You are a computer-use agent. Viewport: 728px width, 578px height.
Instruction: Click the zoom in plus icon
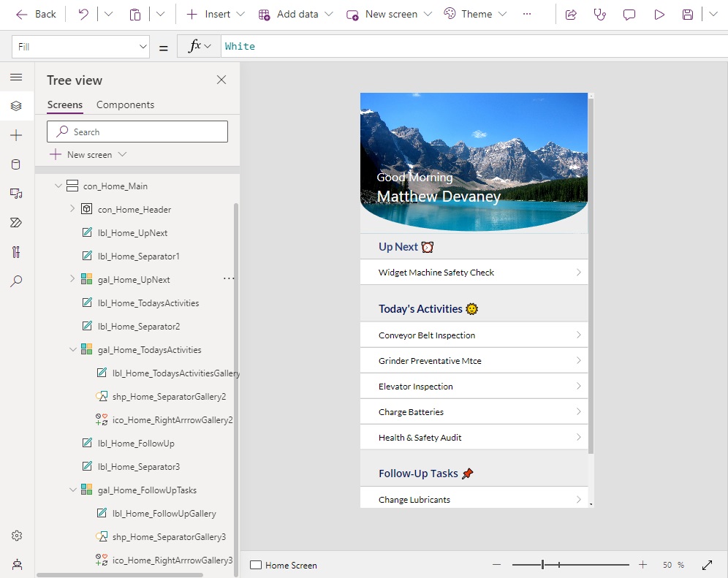pyautogui.click(x=642, y=565)
